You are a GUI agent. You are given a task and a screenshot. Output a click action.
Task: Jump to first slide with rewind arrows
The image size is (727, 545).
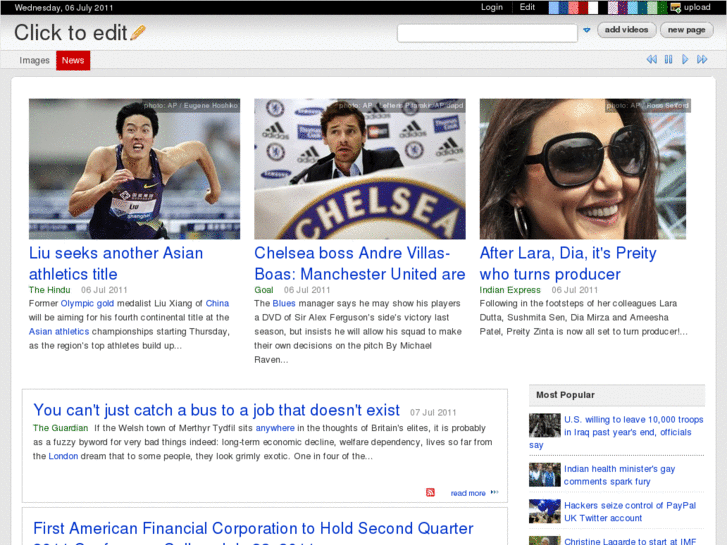point(651,60)
